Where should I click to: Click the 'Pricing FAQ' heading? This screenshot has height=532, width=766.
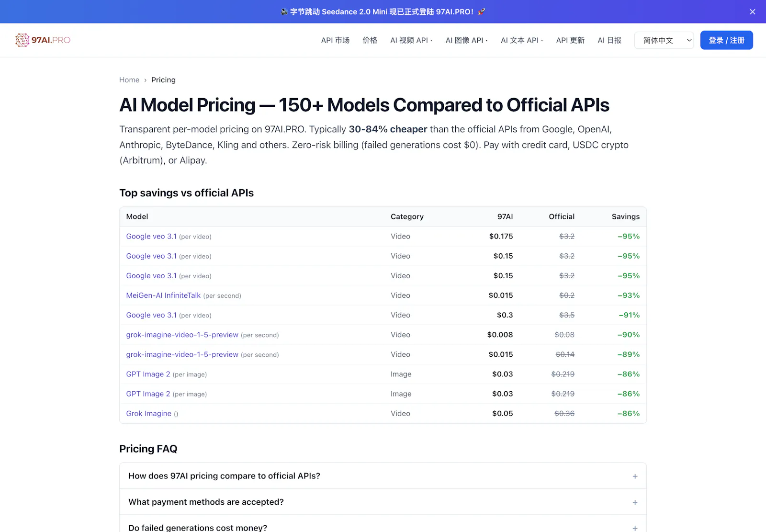click(148, 449)
